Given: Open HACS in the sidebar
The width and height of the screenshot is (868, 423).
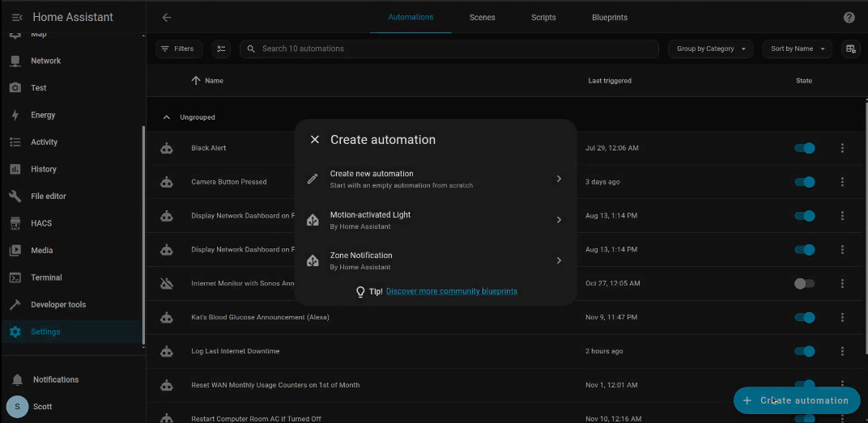Looking at the screenshot, I should pos(41,223).
